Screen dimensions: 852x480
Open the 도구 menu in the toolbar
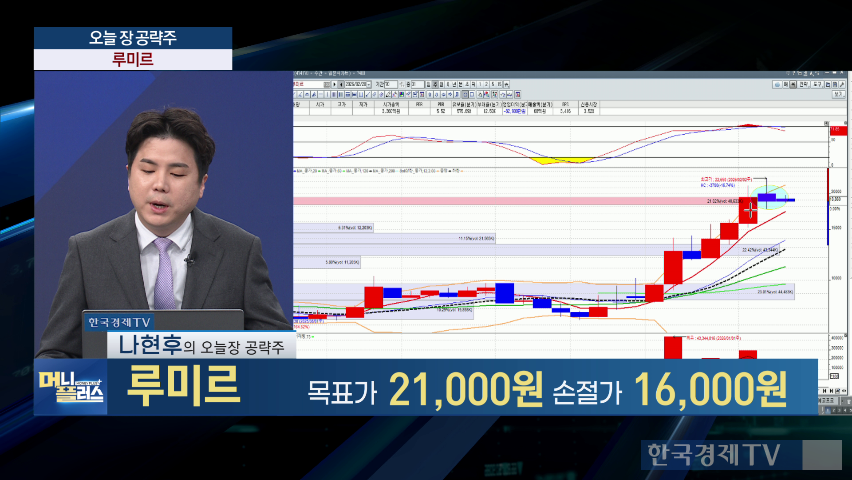(818, 84)
